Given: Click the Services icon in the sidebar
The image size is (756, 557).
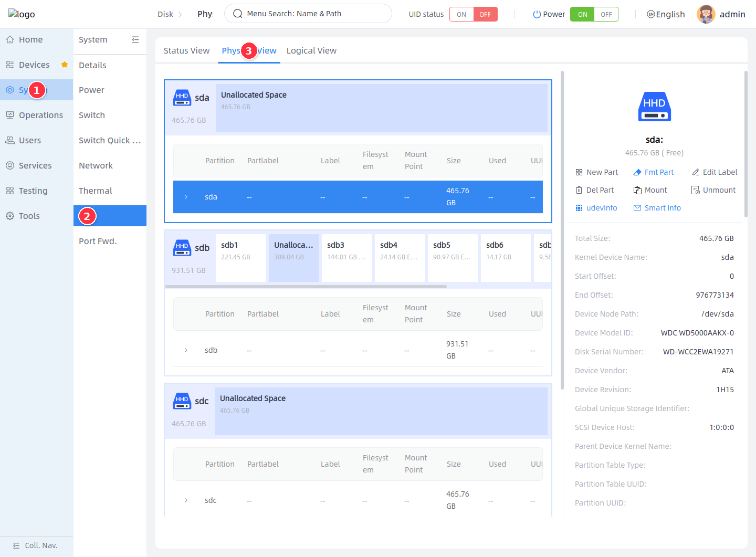Looking at the screenshot, I should click(10, 165).
